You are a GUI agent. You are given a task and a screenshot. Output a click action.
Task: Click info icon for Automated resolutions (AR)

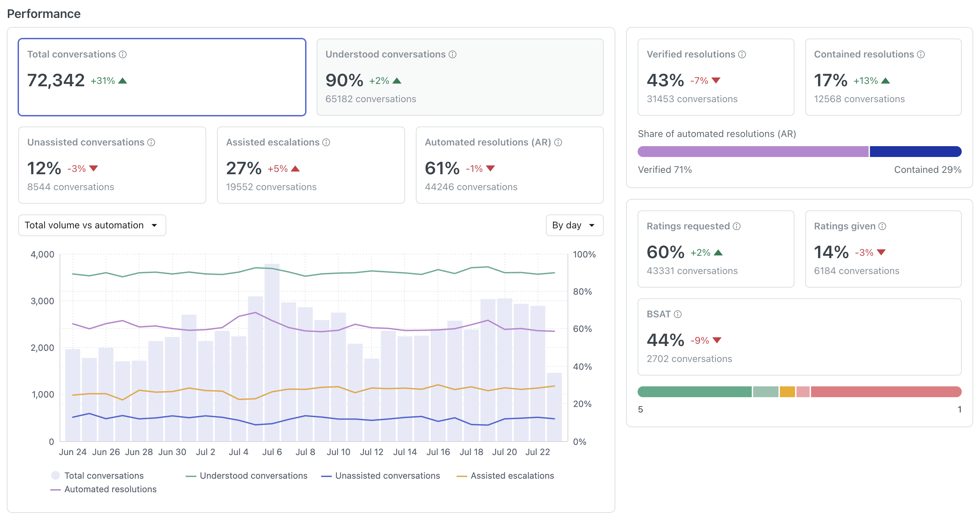558,142
